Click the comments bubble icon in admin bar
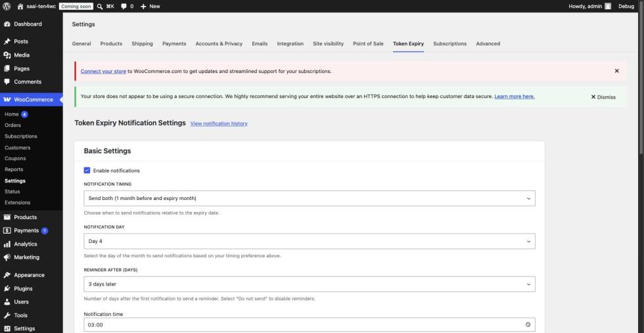Screen dimensions: 644x333 (x=124, y=7)
